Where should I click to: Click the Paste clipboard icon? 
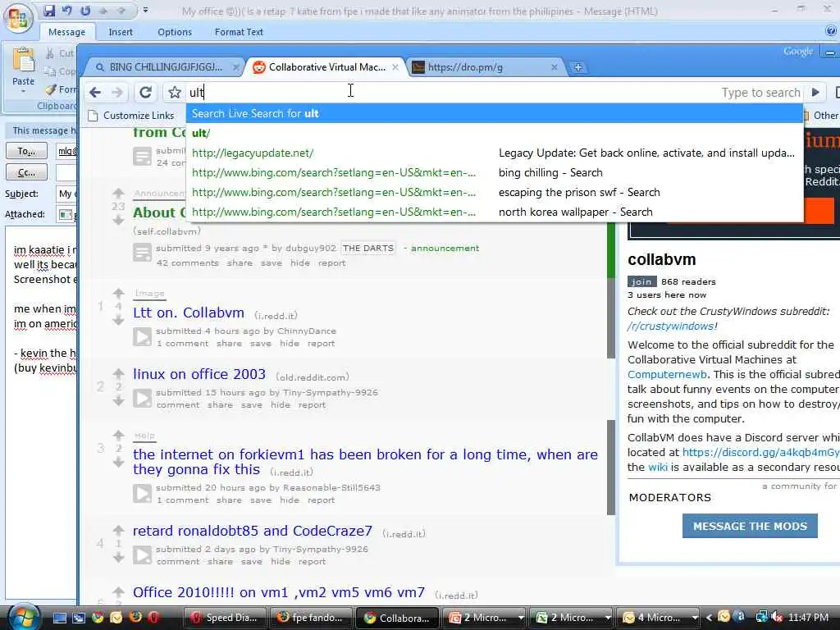(x=24, y=60)
